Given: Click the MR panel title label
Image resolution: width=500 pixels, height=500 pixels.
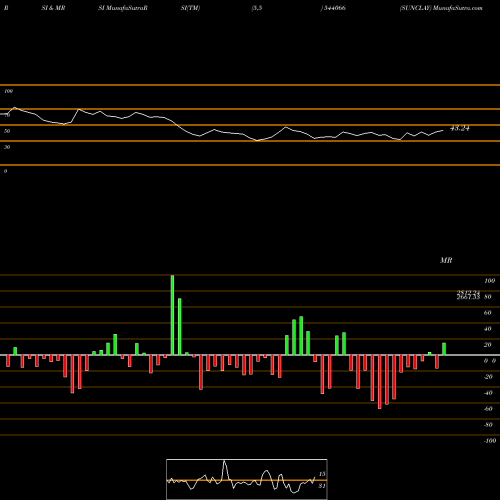Looking at the screenshot, I should tap(446, 260).
